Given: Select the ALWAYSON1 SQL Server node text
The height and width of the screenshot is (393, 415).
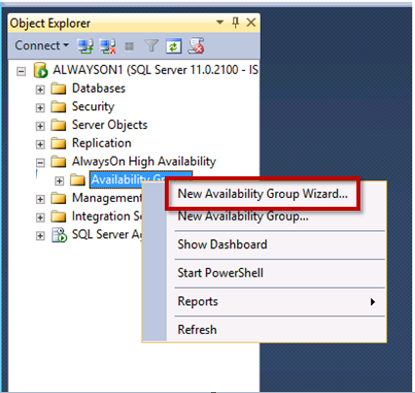Looking at the screenshot, I should pos(155,70).
